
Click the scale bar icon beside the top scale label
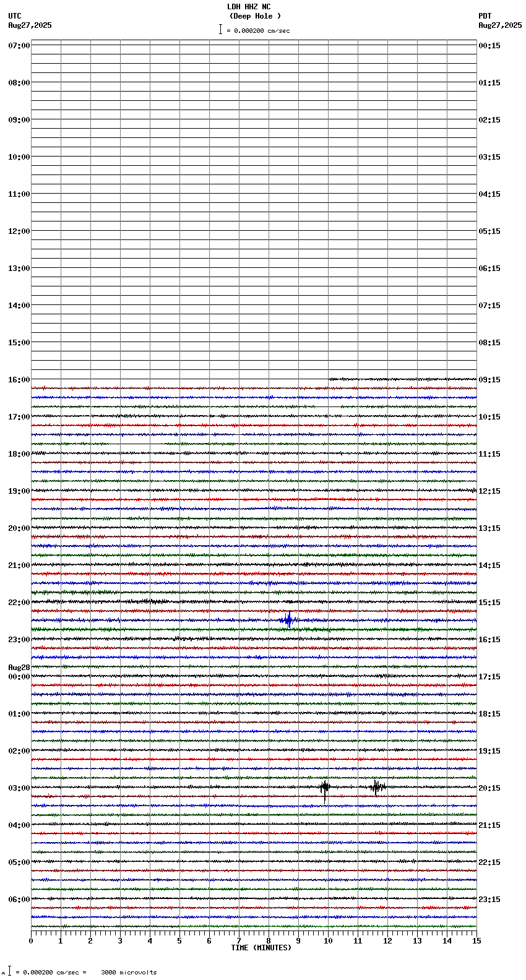(220, 29)
